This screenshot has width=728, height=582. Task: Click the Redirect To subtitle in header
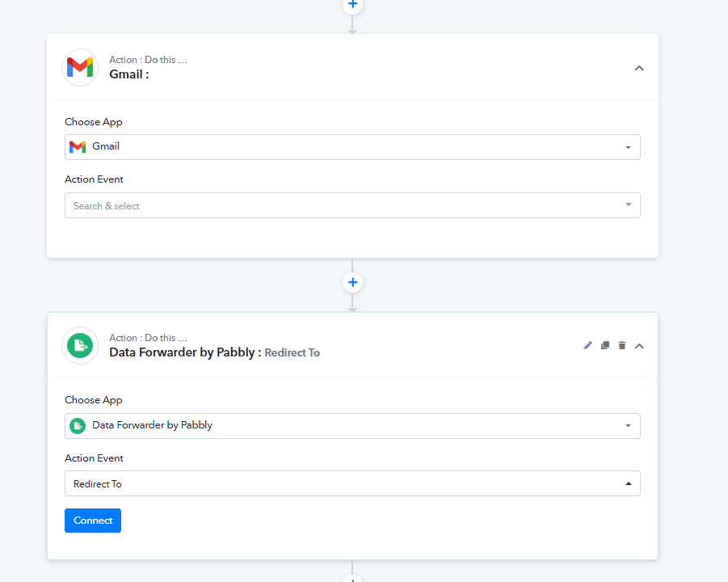tap(292, 353)
